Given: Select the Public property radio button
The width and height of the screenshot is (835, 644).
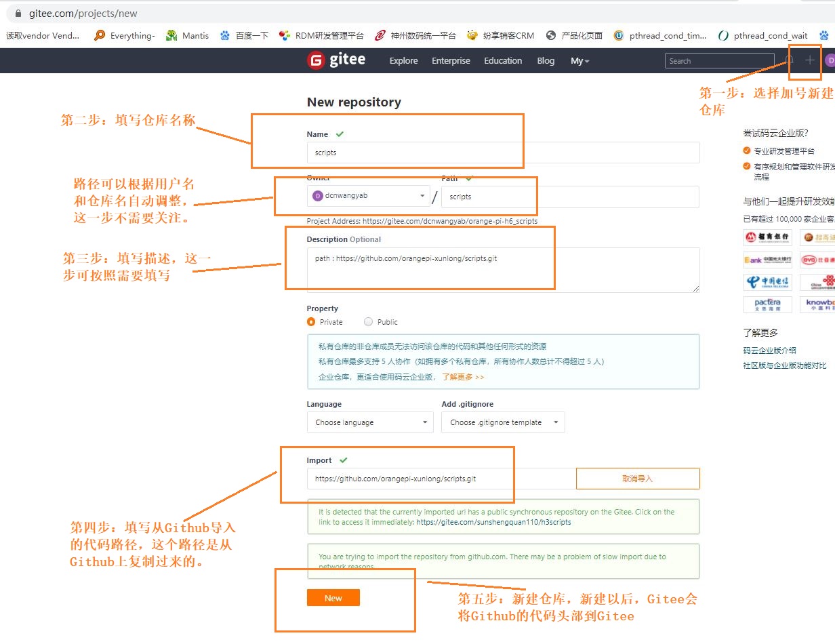Looking at the screenshot, I should click(x=368, y=322).
